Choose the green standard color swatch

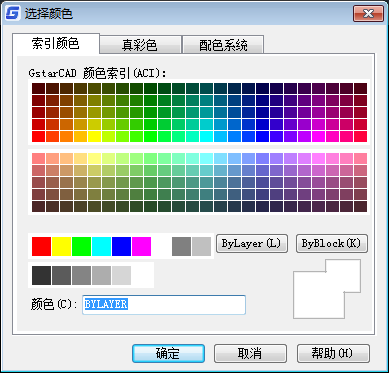point(81,246)
